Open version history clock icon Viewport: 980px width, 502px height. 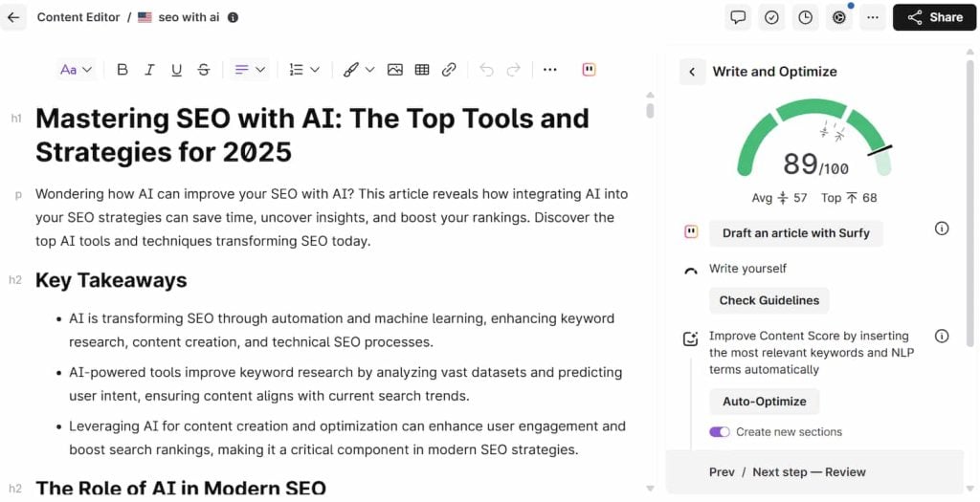(x=805, y=17)
